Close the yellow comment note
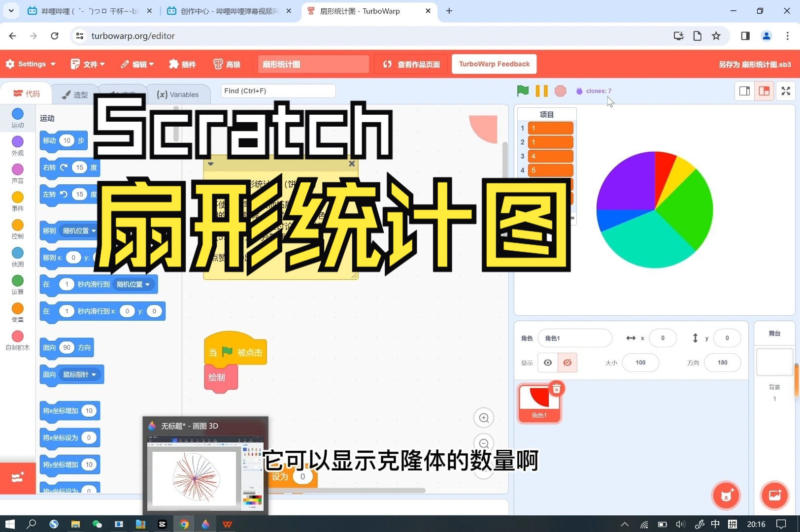This screenshot has width=800, height=532. tap(352, 164)
